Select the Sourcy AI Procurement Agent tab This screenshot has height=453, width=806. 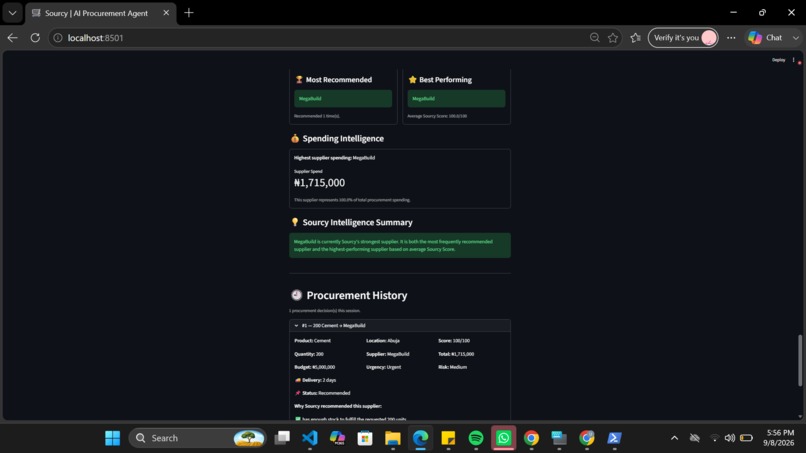click(96, 13)
